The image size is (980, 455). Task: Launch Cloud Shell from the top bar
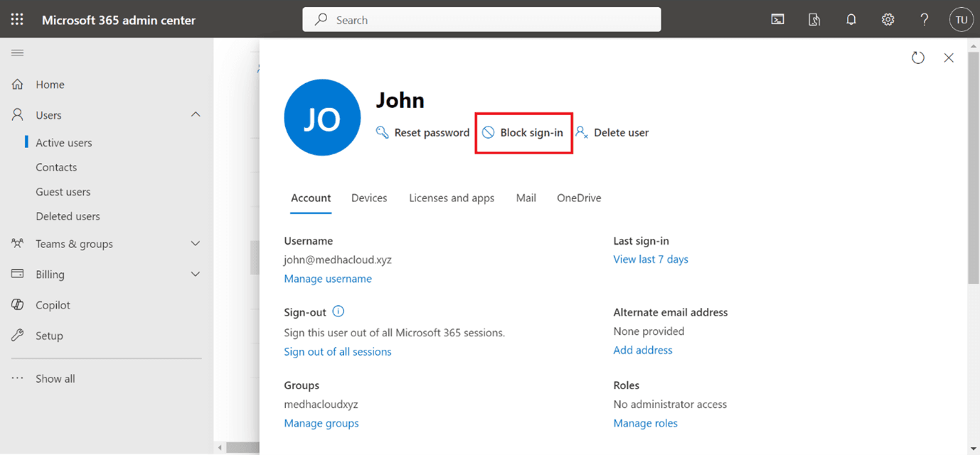coord(777,19)
